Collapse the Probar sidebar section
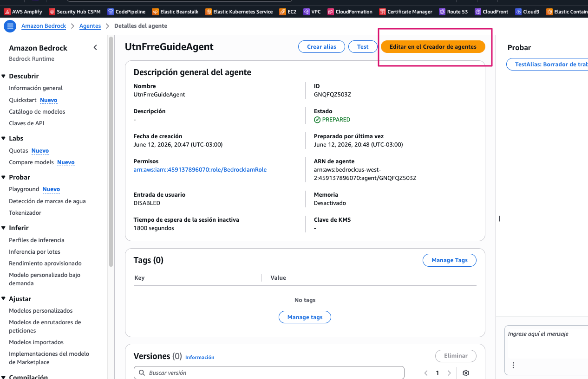Viewport: 588px width, 379px height. [4, 177]
